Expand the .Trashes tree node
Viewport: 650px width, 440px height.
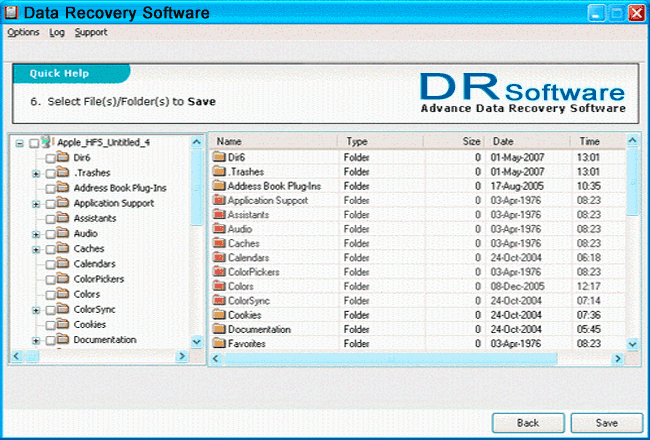pos(36,173)
